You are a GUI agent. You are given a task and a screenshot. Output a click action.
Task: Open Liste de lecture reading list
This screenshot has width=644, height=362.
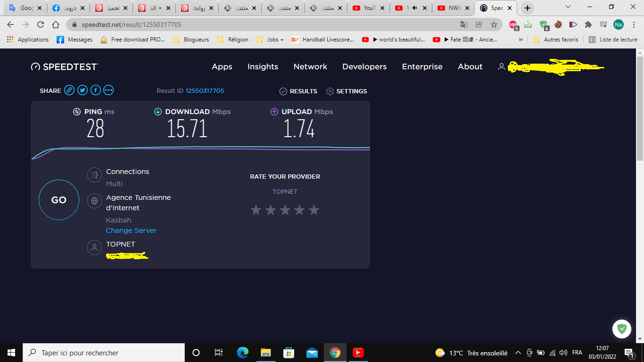tap(613, 40)
